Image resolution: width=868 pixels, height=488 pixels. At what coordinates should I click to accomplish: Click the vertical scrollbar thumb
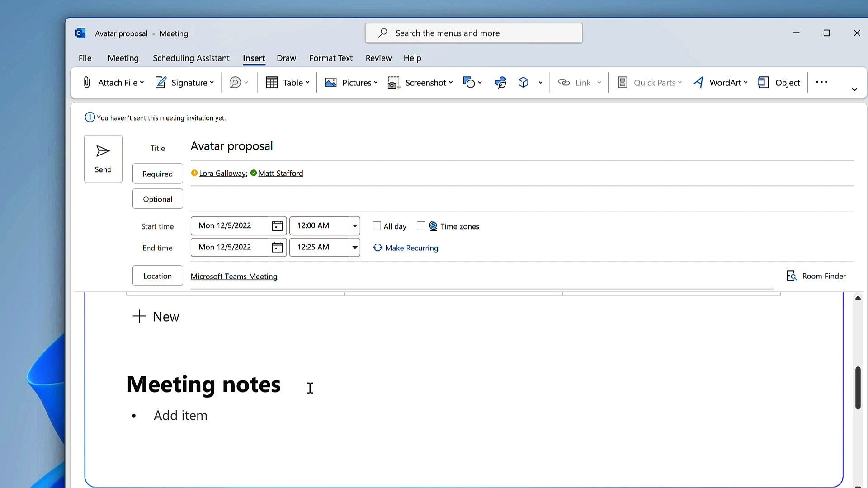click(x=858, y=388)
